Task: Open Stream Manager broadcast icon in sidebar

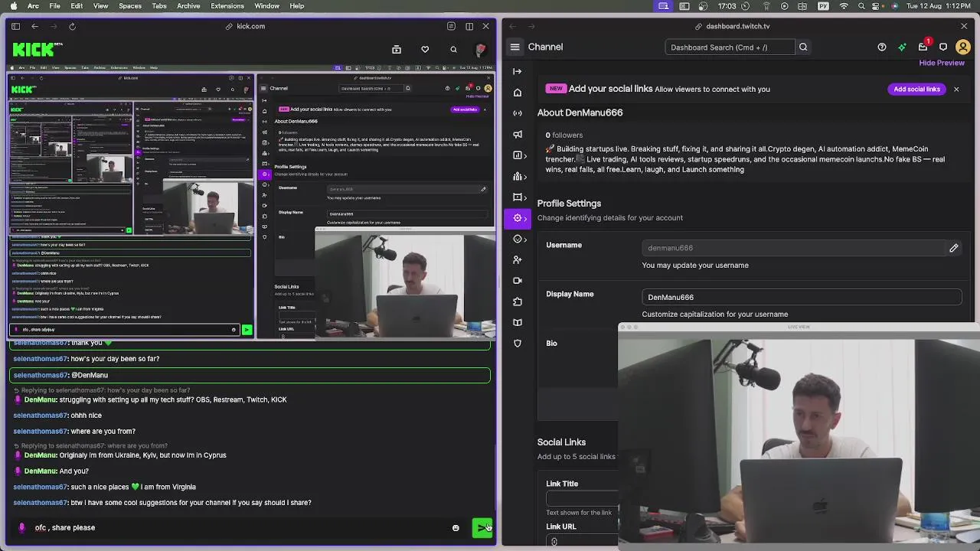Action: 518,113
